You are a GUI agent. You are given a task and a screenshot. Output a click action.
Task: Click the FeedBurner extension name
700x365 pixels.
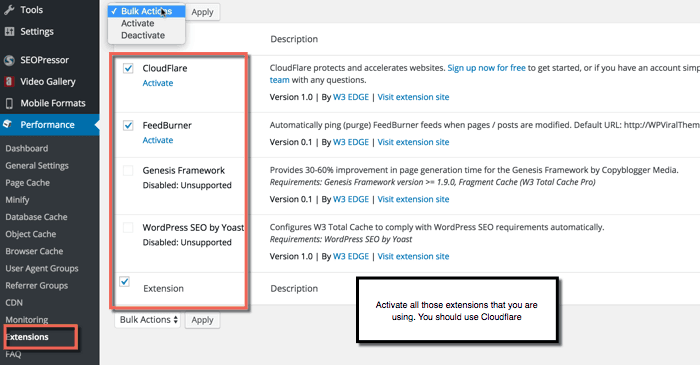pyautogui.click(x=167, y=125)
